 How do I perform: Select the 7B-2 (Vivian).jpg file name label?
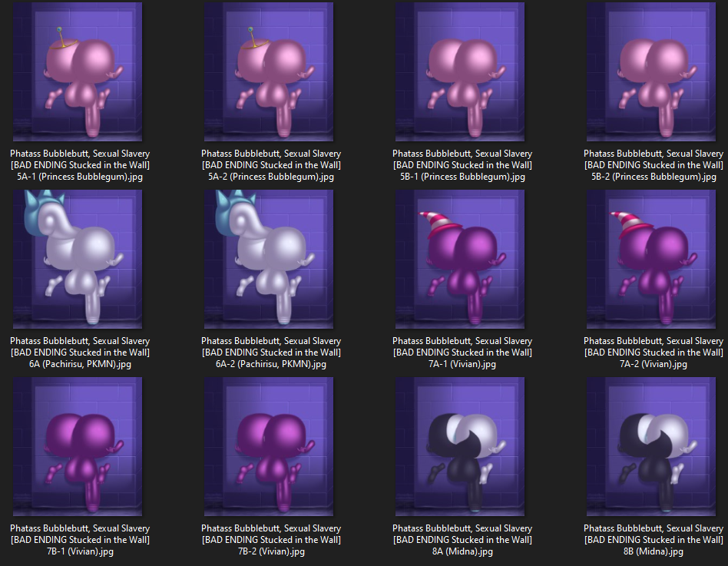point(271,540)
